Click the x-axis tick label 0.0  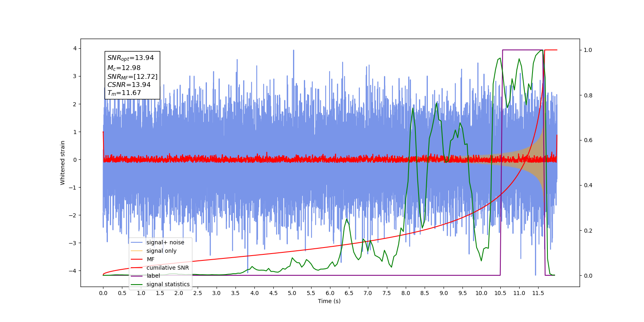(103, 293)
